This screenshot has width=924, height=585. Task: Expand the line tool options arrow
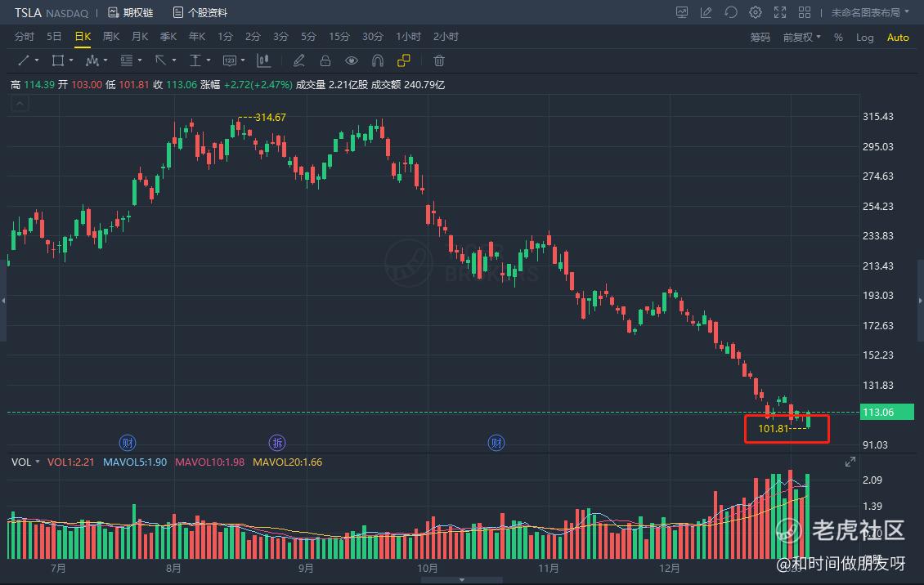[37, 60]
